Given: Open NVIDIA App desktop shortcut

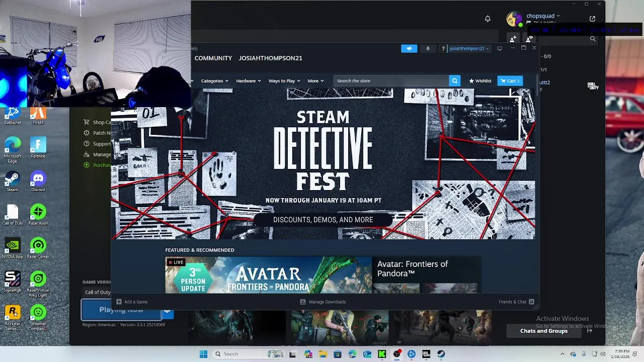Looking at the screenshot, I should click(13, 249).
